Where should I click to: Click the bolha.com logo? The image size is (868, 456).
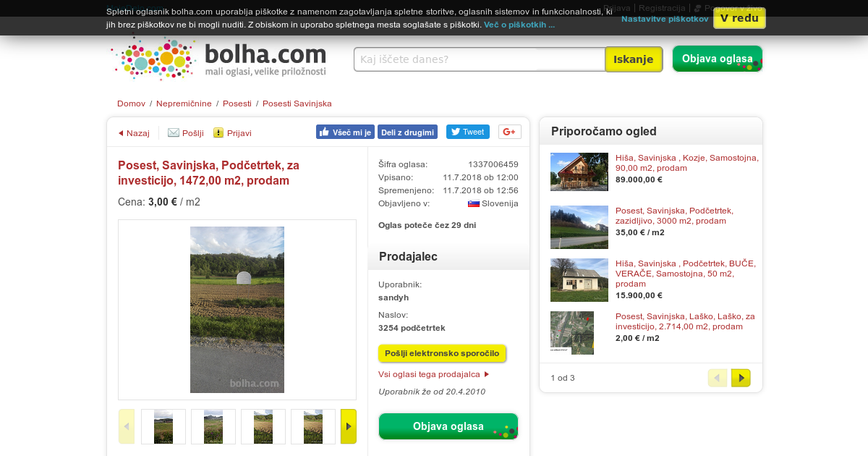[219, 58]
